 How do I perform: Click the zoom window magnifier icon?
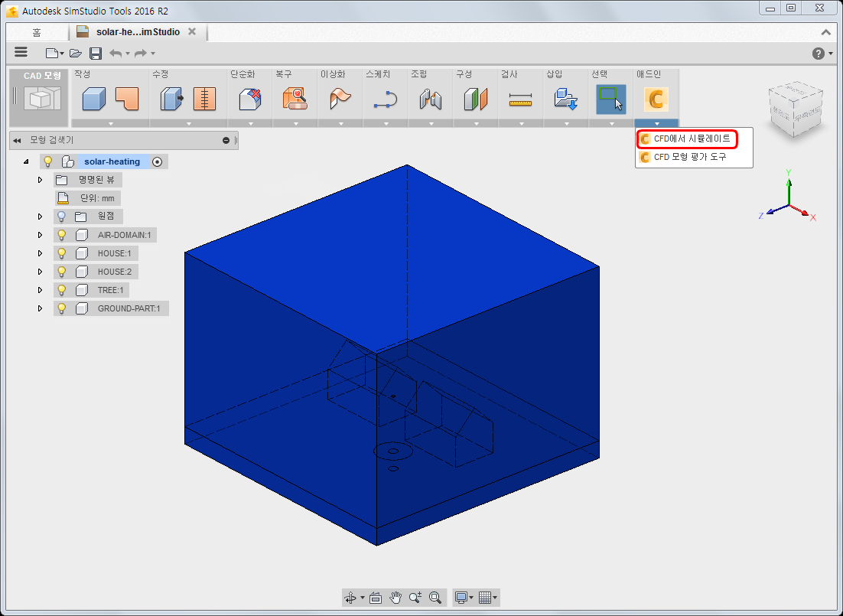point(435,598)
